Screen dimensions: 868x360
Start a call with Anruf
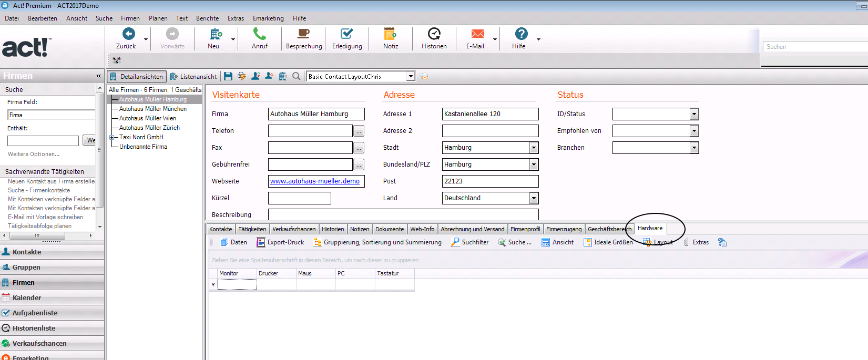260,38
